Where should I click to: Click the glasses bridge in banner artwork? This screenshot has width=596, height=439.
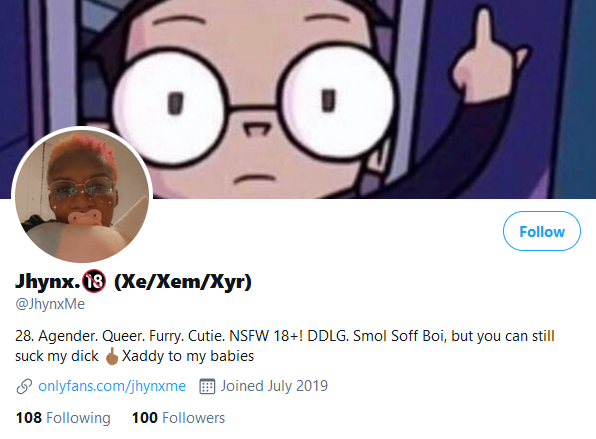pos(254,109)
